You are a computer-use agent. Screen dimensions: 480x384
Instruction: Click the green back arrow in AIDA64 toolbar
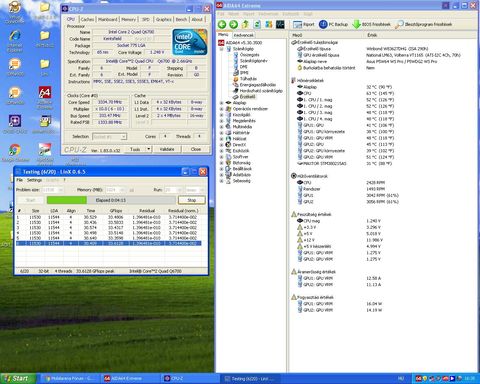(x=222, y=24)
